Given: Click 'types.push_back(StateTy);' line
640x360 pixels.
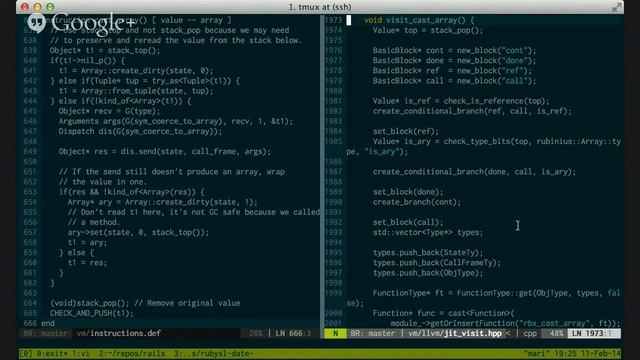Looking at the screenshot, I should coord(428,253).
